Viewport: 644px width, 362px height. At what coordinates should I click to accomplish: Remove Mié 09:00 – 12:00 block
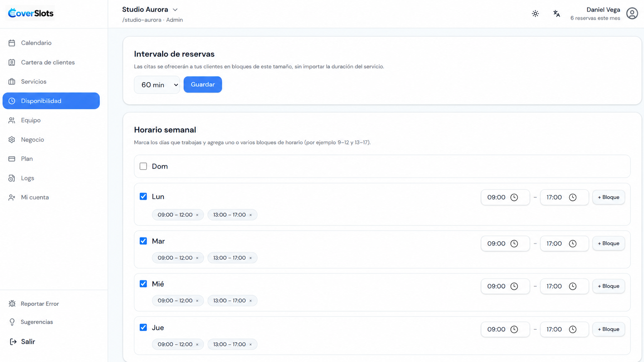coord(197,301)
